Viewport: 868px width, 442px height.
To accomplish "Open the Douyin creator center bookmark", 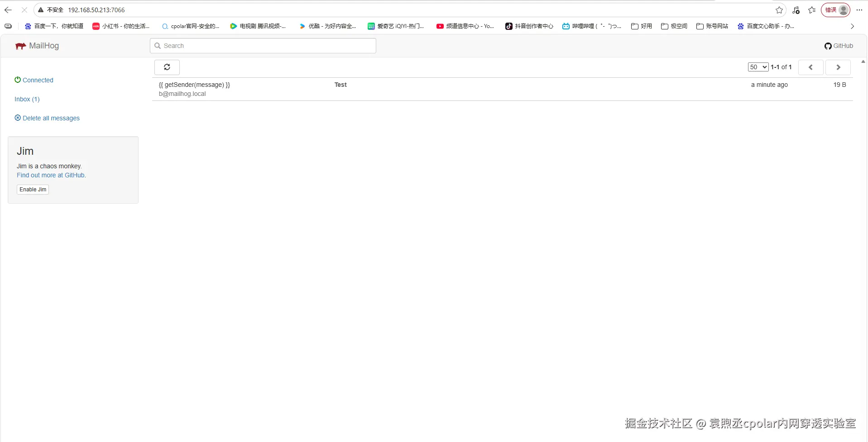I will tap(529, 26).
